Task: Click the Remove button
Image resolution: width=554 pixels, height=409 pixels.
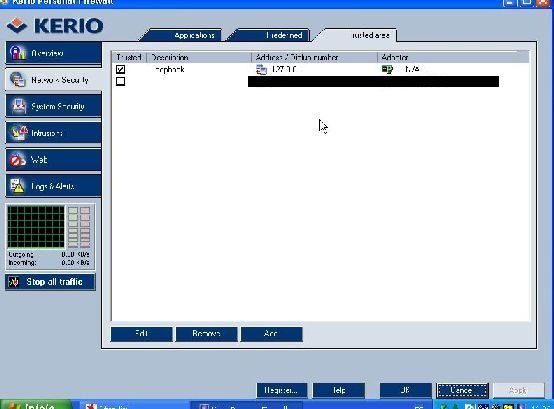Action: point(206,334)
